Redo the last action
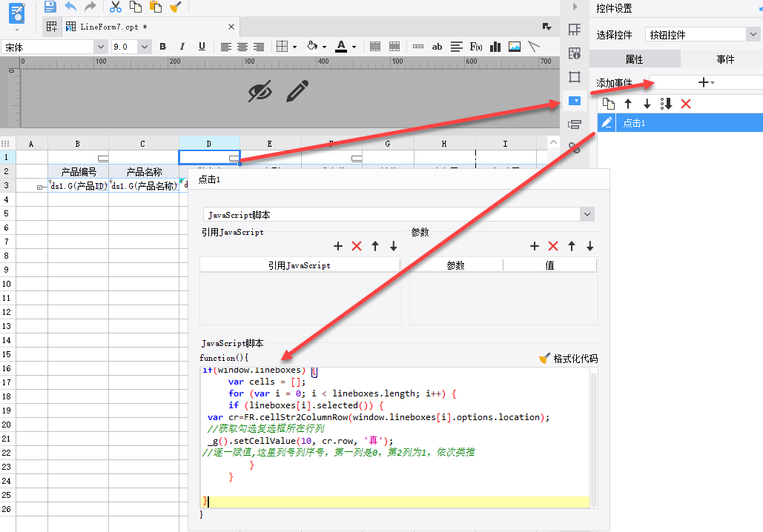 coord(90,7)
